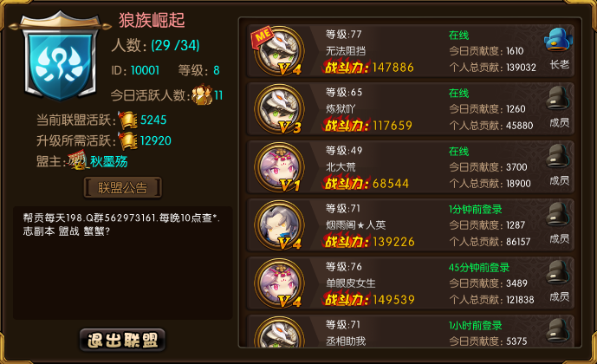Click member hat icon for 烟雨阁★人英

coord(558,214)
